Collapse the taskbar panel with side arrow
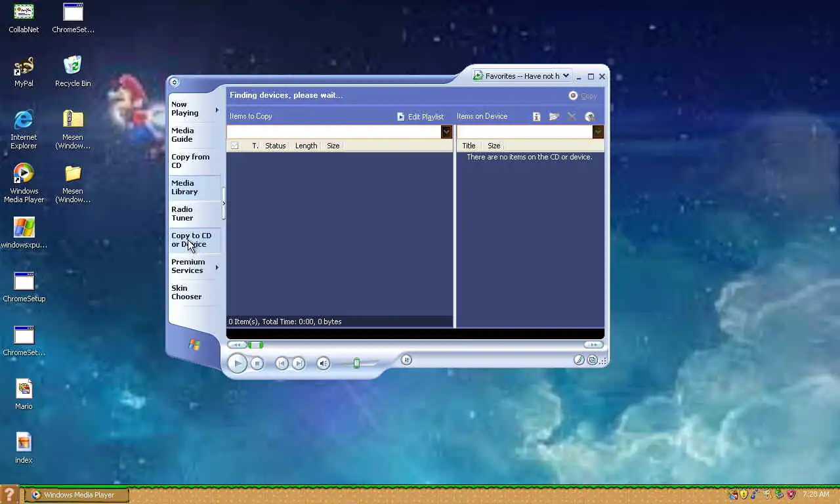The height and width of the screenshot is (504, 840). [x=224, y=203]
